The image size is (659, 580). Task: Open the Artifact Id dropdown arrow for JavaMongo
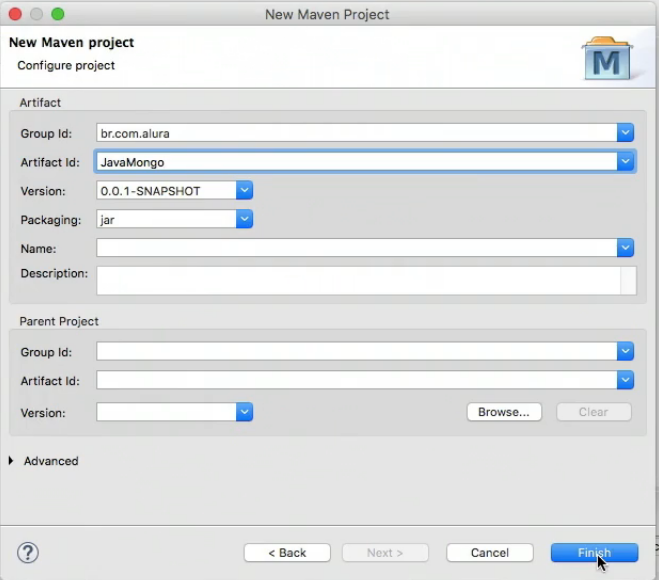click(x=625, y=162)
